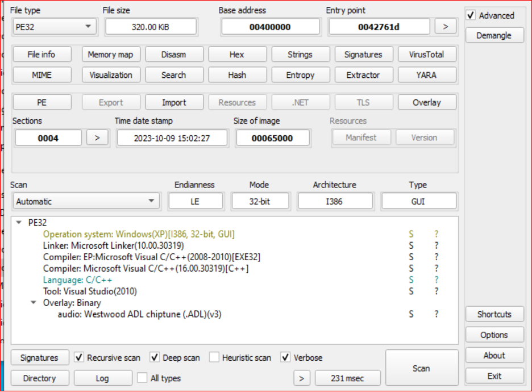The image size is (532, 392).
Task: Collapse the PE32 tree node
Action: [x=19, y=223]
